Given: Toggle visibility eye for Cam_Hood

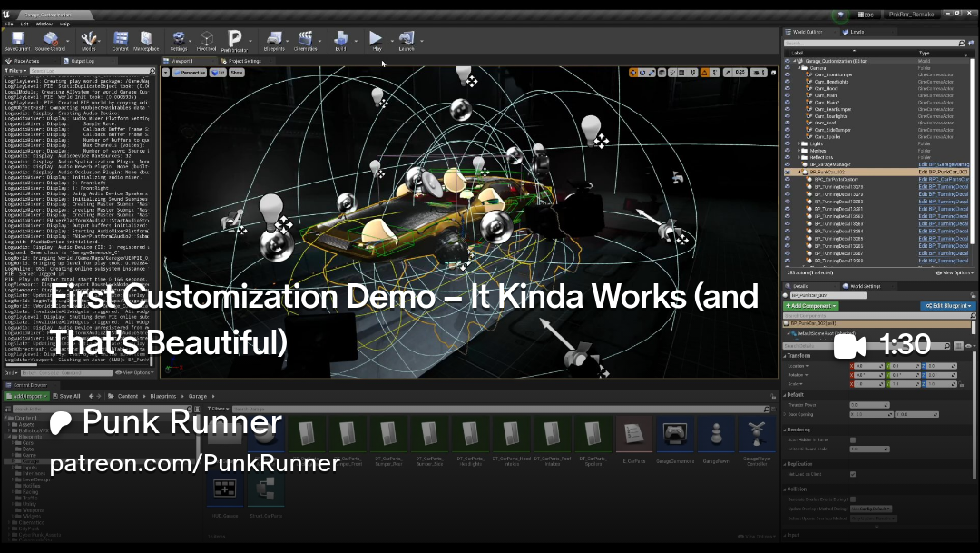Looking at the screenshot, I should click(788, 88).
